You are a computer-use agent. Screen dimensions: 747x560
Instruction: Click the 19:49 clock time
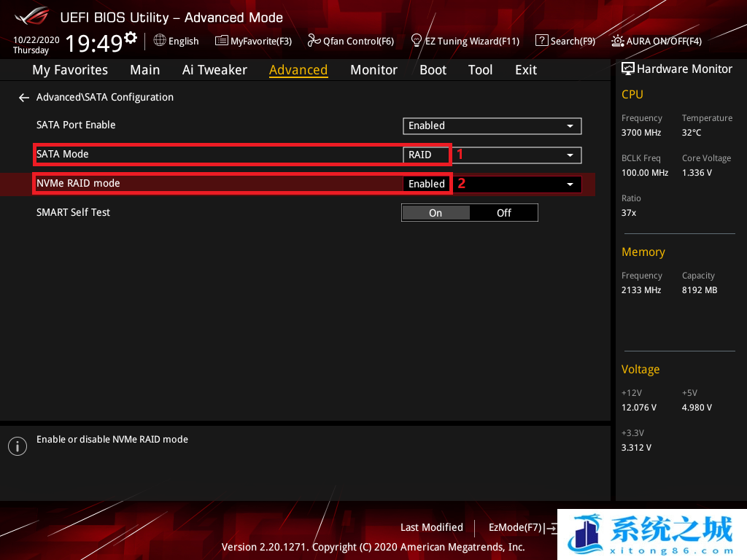click(94, 43)
